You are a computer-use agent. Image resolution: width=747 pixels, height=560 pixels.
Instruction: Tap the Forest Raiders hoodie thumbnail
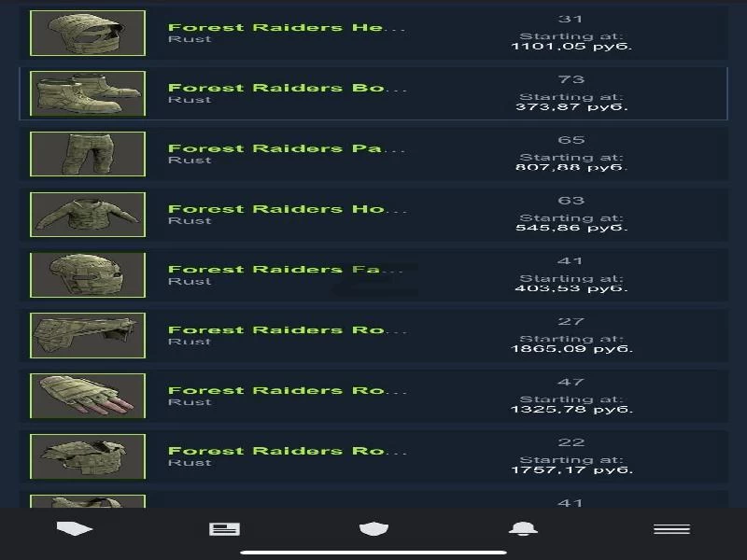pos(88,215)
